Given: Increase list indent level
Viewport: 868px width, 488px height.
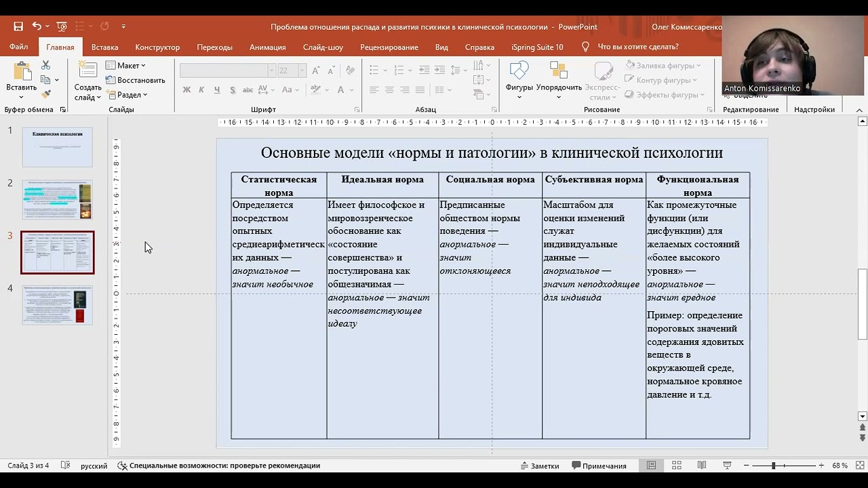Looking at the screenshot, I should [x=439, y=70].
